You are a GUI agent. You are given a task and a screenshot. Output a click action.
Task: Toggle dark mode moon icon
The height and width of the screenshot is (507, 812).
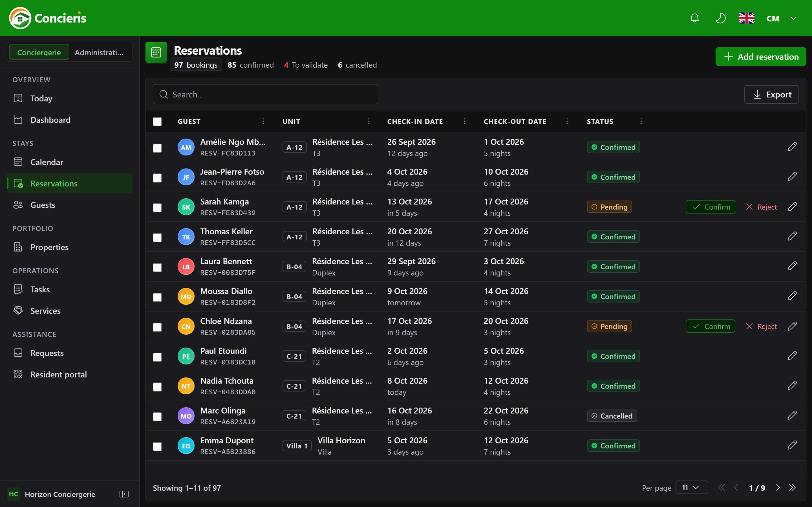tap(720, 18)
